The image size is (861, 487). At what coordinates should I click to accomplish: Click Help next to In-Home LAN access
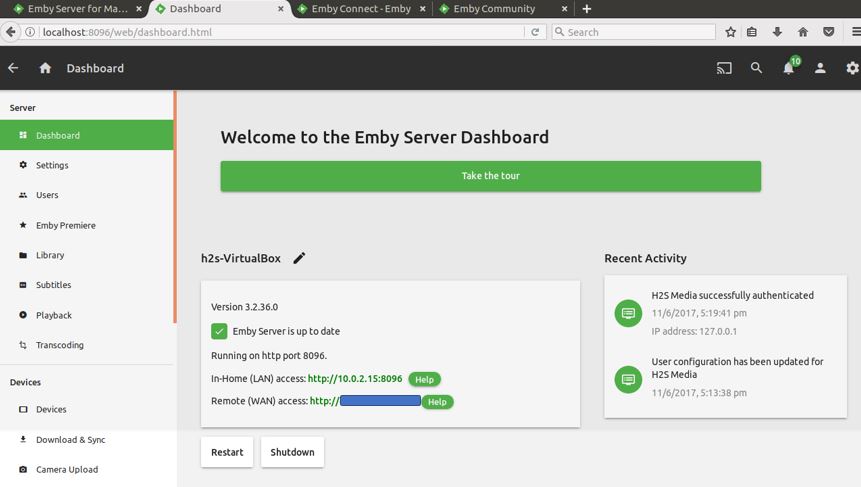tap(424, 379)
